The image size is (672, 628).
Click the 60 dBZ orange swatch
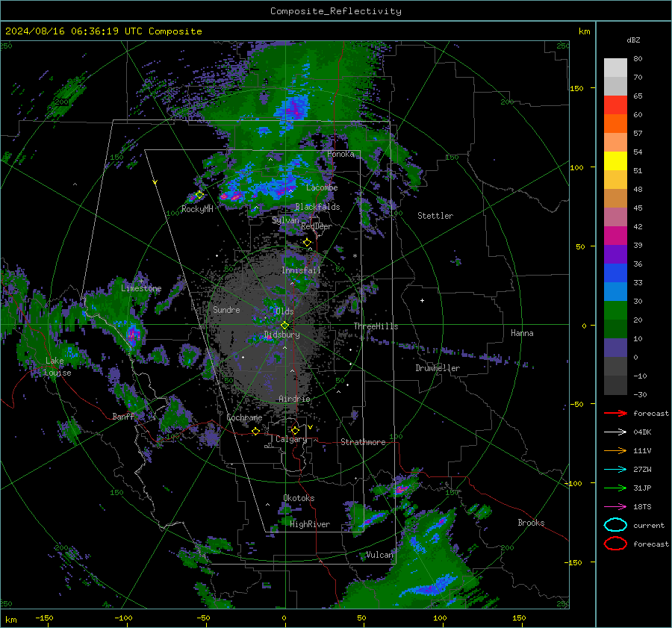pyautogui.click(x=615, y=124)
